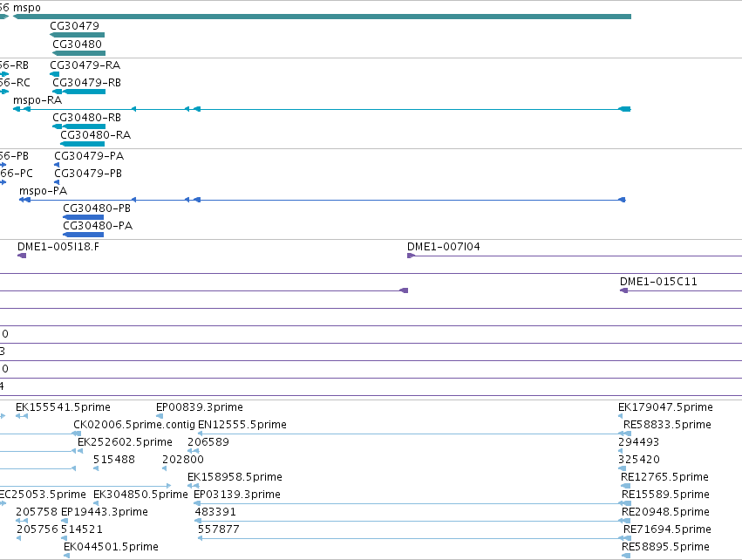
Task: Select EST EK304850.5prime
Action: tap(140, 495)
